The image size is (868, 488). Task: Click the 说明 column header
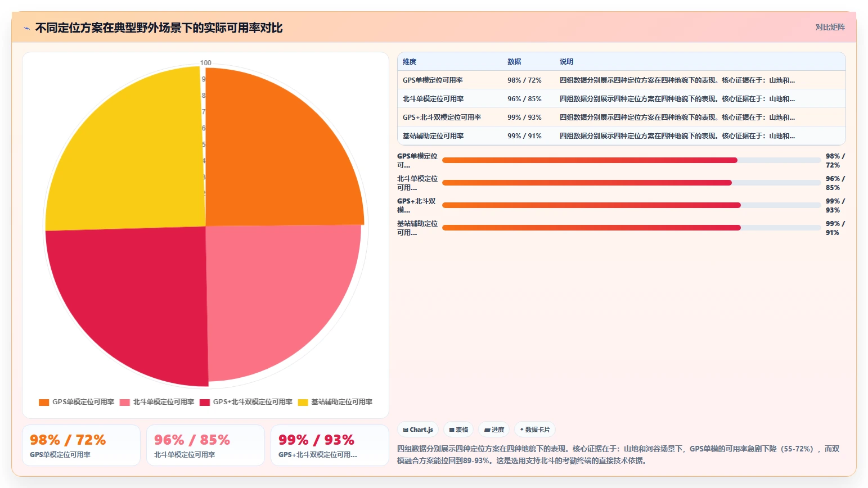[x=566, y=62]
